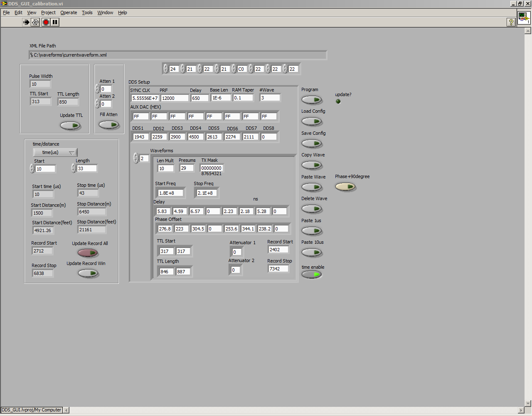
Task: Open the Tools menu
Action: pos(87,12)
